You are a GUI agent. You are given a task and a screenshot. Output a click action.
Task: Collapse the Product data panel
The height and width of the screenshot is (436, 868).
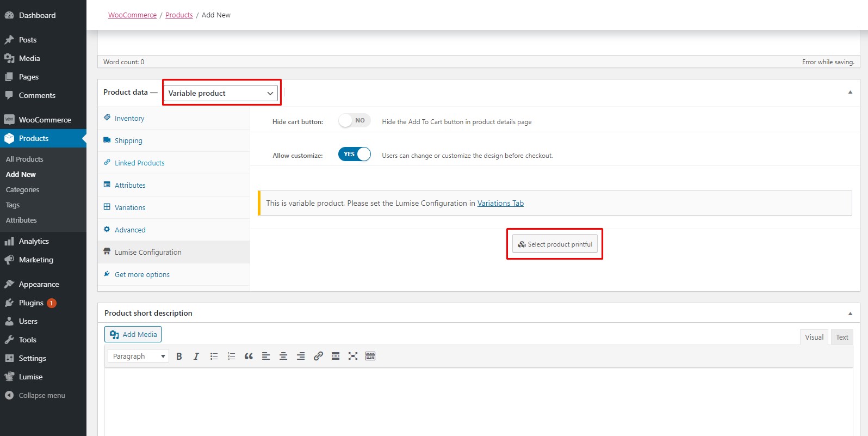pyautogui.click(x=850, y=93)
